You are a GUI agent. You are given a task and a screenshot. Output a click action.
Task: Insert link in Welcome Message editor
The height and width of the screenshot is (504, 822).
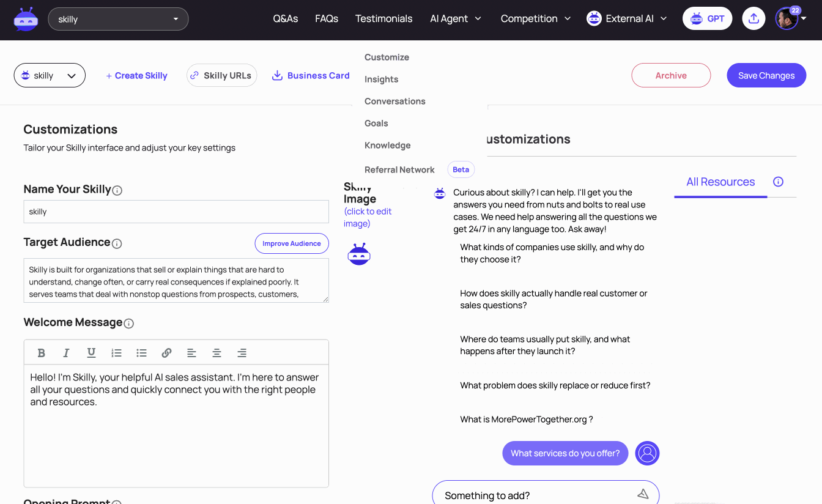pos(166,353)
